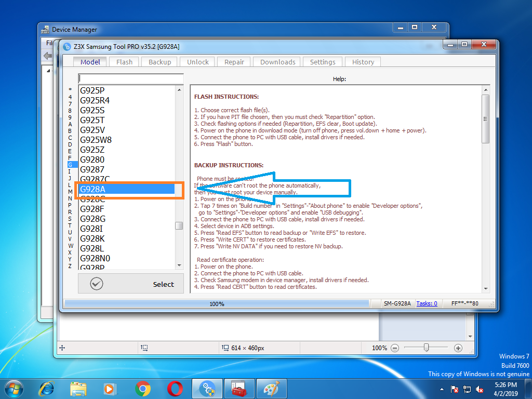Screen dimensions: 532x399
Task: Click Help panel scroll down arrow
Action: tap(486, 289)
